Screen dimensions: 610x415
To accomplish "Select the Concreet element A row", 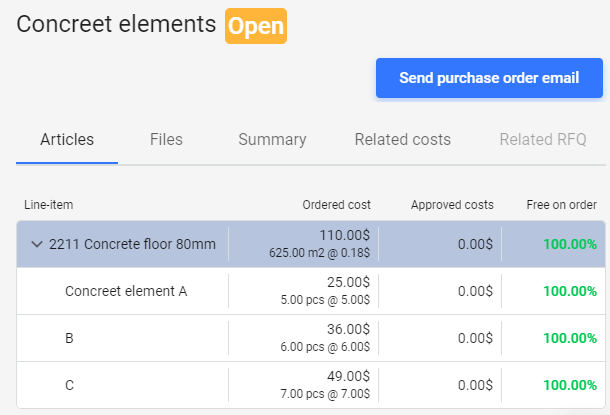I will [x=311, y=291].
